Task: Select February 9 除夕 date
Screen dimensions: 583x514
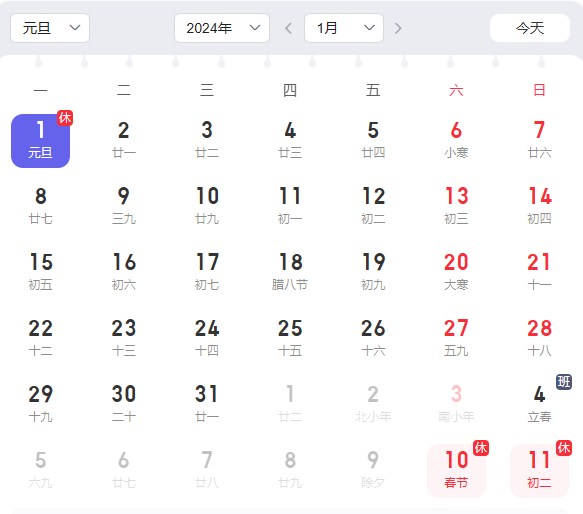Action: coord(373,470)
